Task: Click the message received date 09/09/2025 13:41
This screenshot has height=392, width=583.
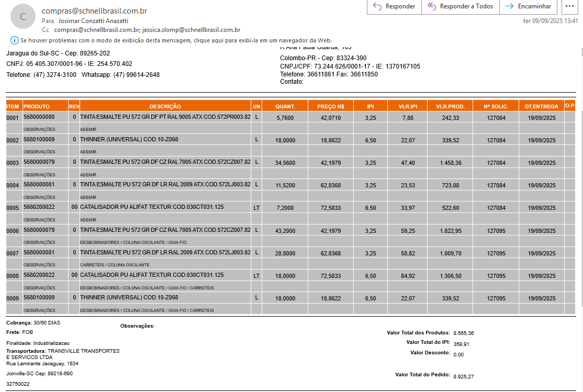Action: pyautogui.click(x=550, y=21)
